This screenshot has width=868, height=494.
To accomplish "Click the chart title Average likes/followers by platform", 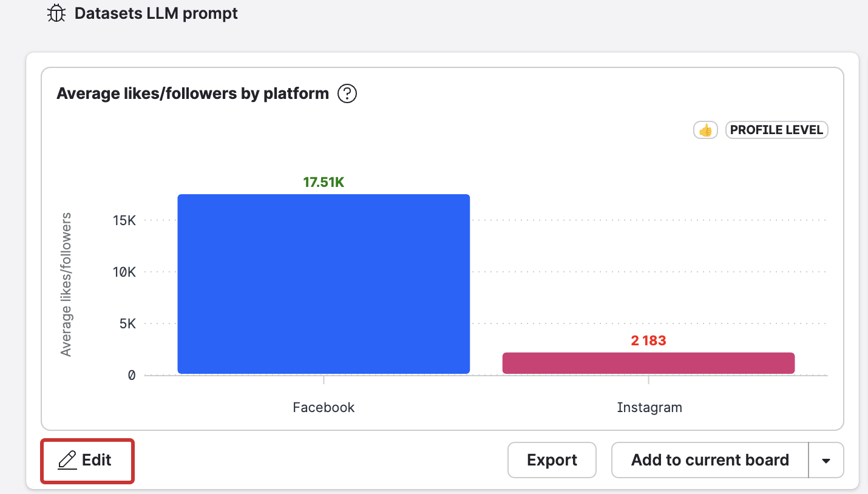I will 192,94.
